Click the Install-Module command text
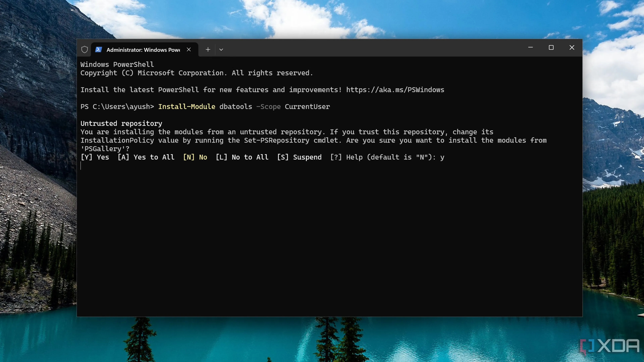 coord(187,106)
